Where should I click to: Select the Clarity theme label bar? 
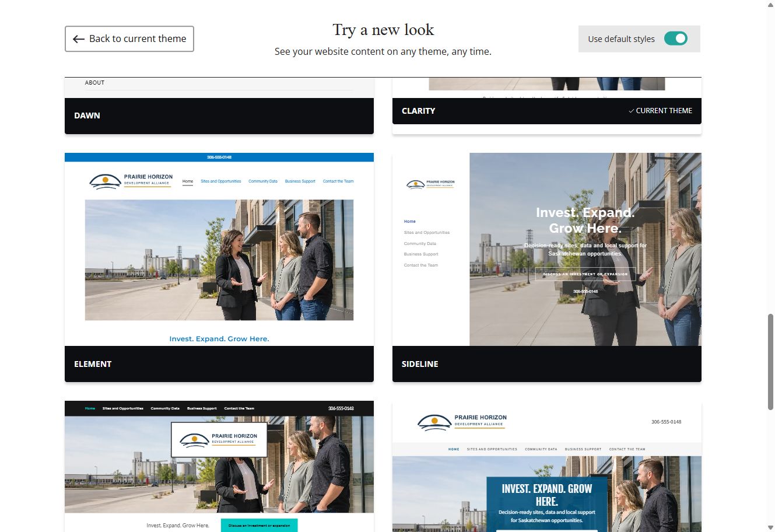547,111
